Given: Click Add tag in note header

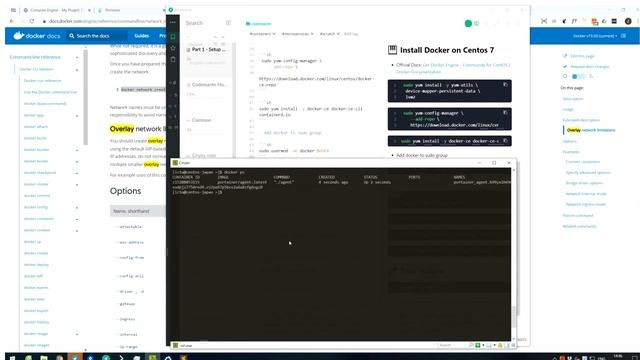Looking at the screenshot, I should point(351,34).
